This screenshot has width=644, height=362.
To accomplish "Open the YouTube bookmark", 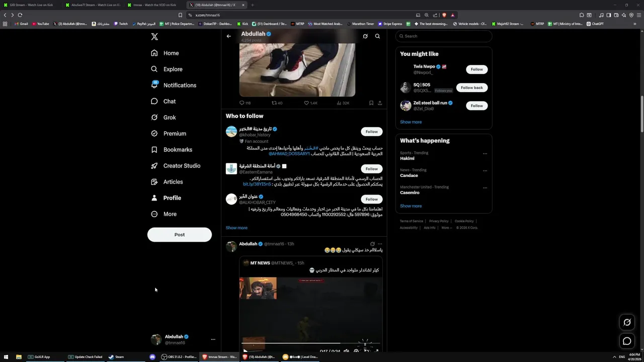I will click(x=41, y=24).
